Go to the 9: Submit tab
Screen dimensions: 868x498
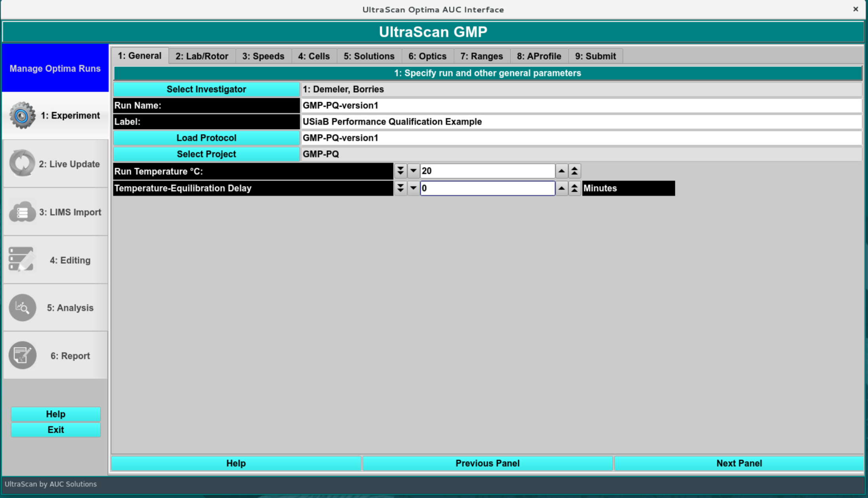[595, 56]
